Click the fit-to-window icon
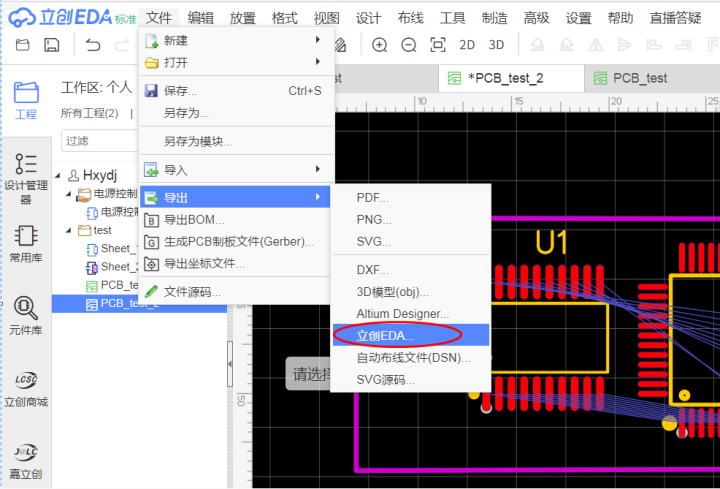The height and width of the screenshot is (489, 720). [438, 45]
